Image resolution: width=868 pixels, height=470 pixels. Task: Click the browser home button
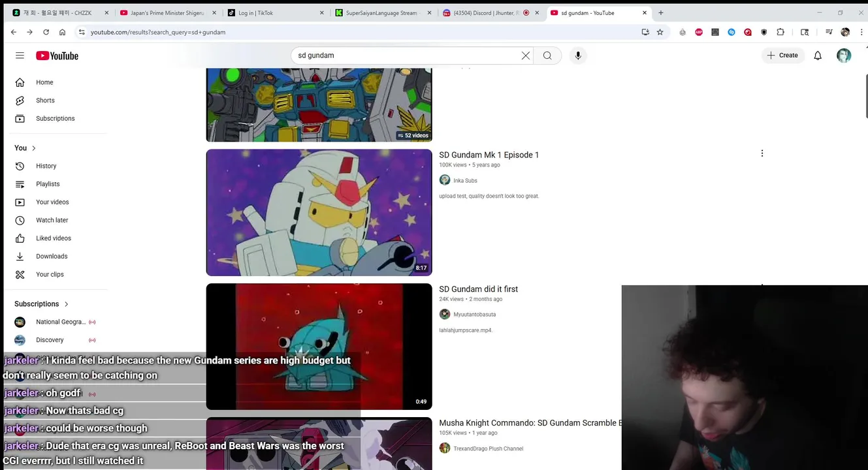pyautogui.click(x=62, y=32)
